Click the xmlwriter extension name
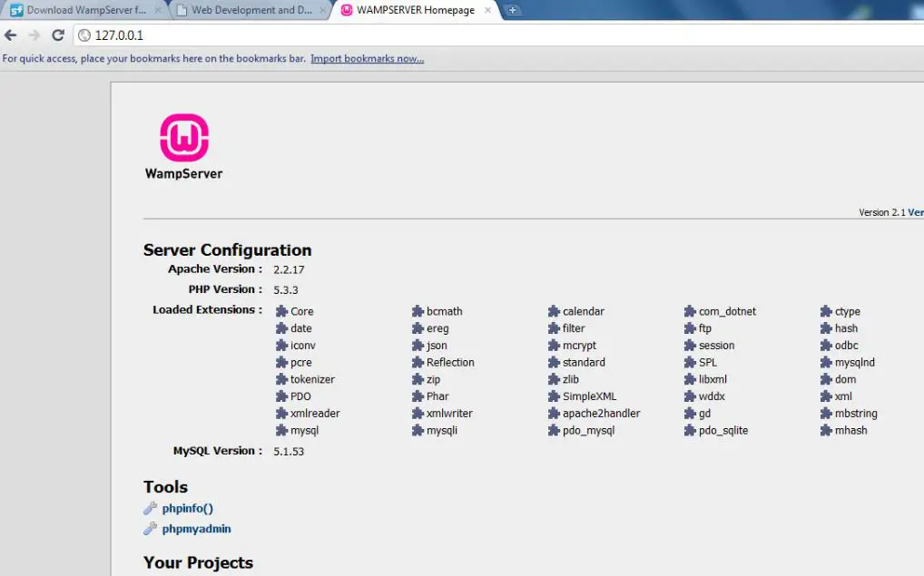The width and height of the screenshot is (924, 576). click(x=449, y=414)
